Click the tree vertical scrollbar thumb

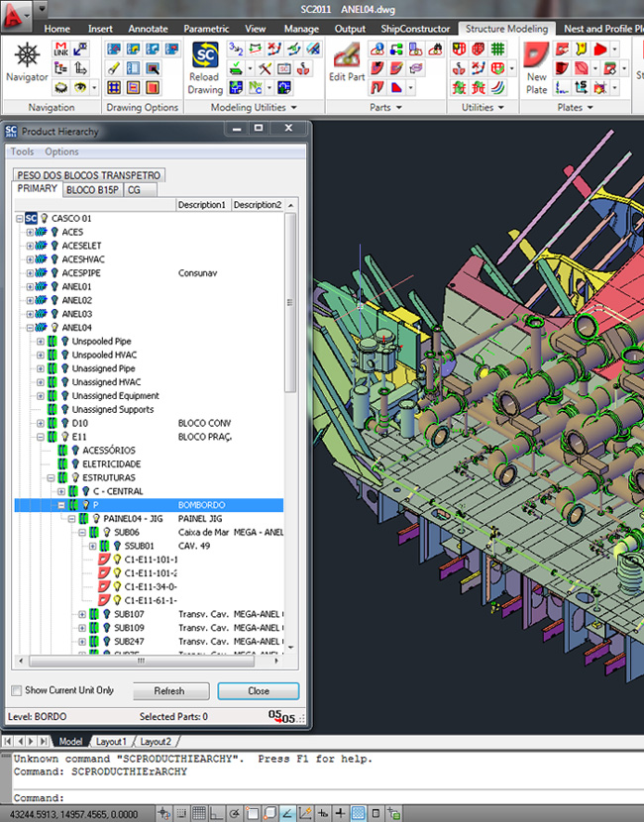[x=290, y=302]
